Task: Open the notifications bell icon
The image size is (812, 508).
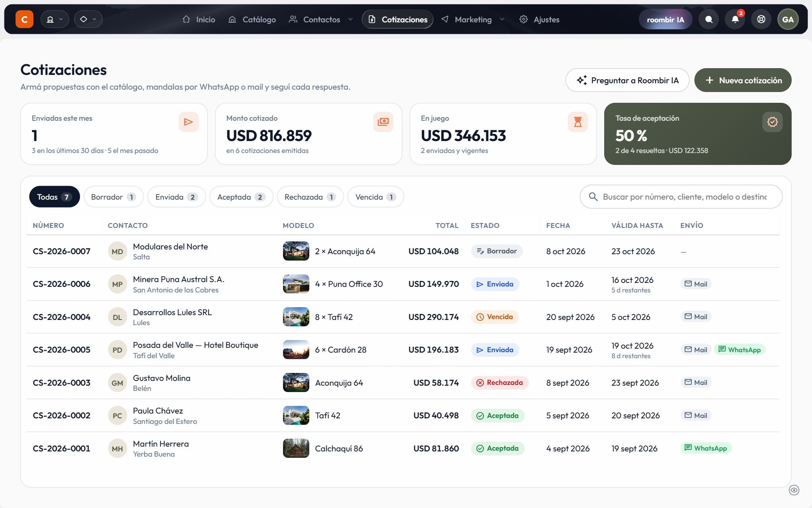Action: click(735, 19)
